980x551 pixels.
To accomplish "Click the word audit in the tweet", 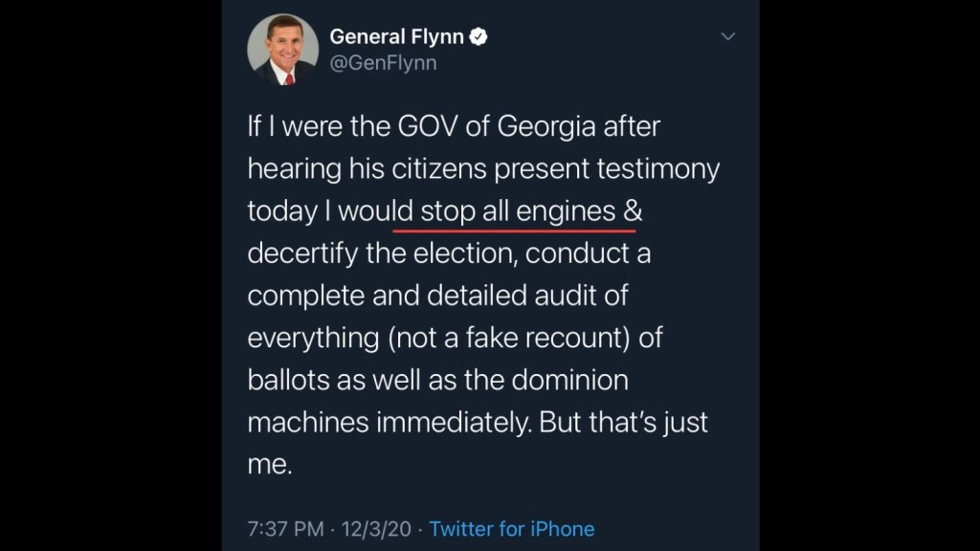I will click(x=591, y=296).
